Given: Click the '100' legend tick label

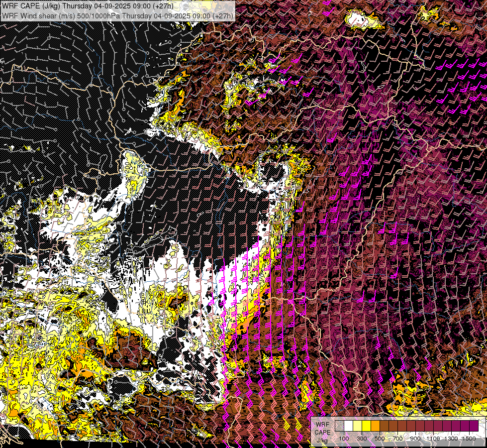Looking at the screenshot, I should pos(344,439).
